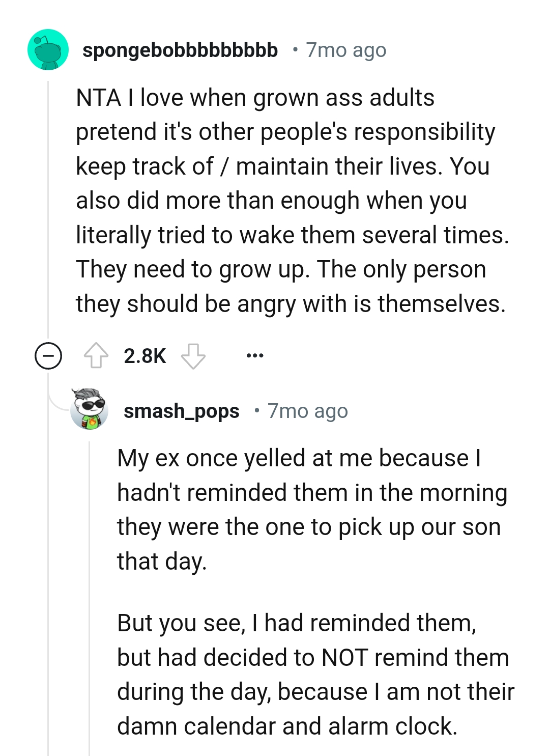The height and width of the screenshot is (756, 549).
Task: Click smash_pops' sunglasses avatar
Action: point(89,410)
